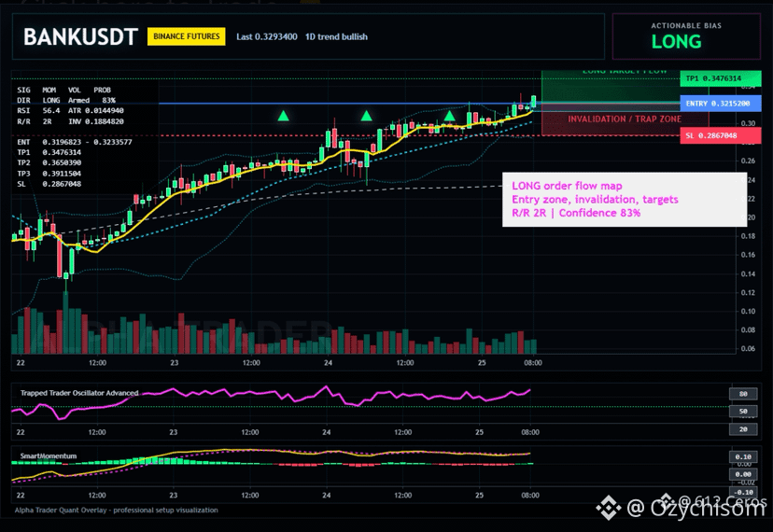Click the 0.14 price axis label

click(748, 274)
